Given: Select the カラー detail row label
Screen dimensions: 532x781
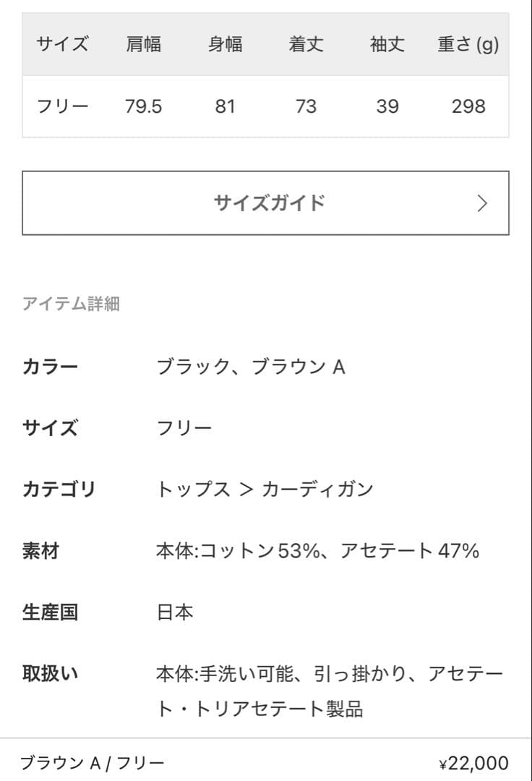Looking at the screenshot, I should coord(48,367).
